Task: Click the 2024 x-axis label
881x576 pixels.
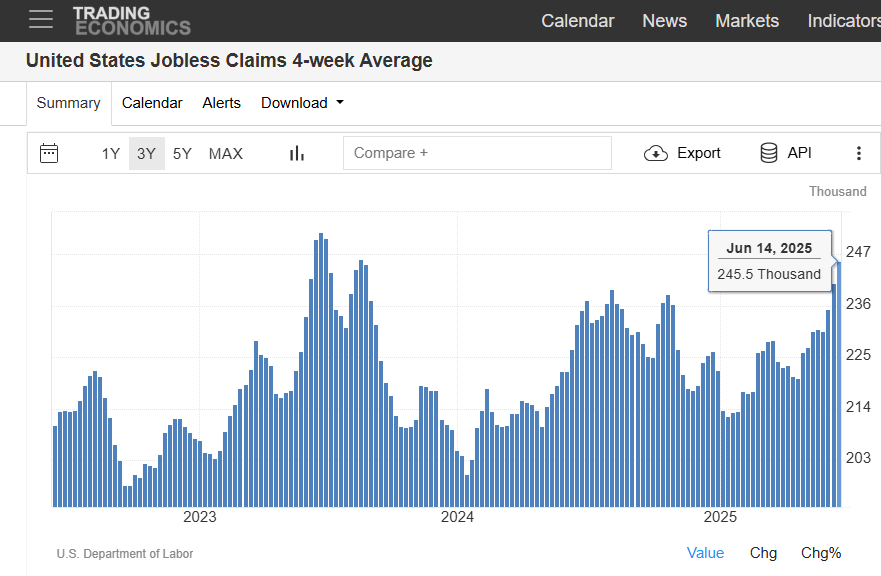Action: pos(457,517)
